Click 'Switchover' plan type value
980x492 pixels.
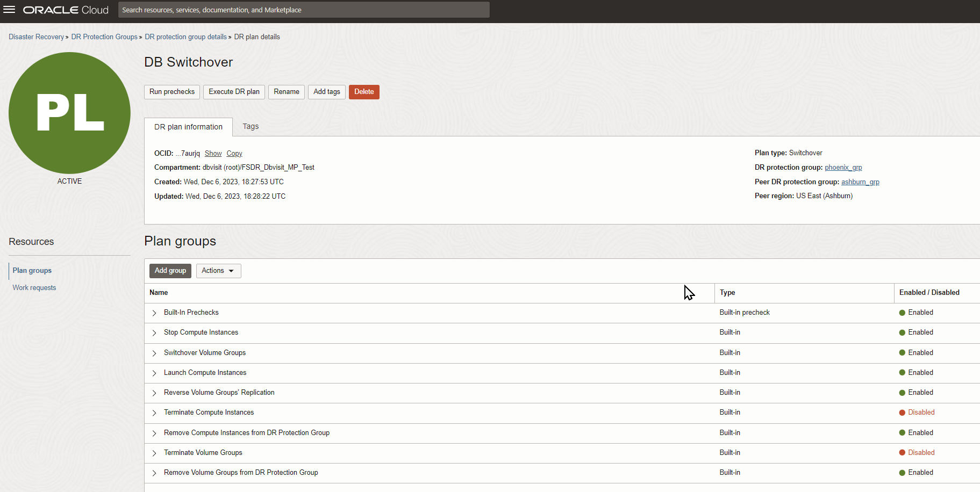point(806,153)
